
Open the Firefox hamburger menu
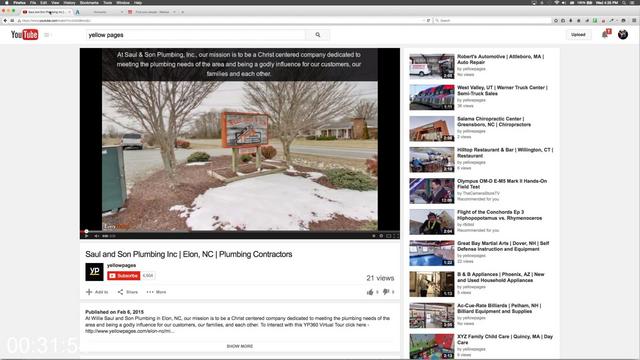coord(634,20)
